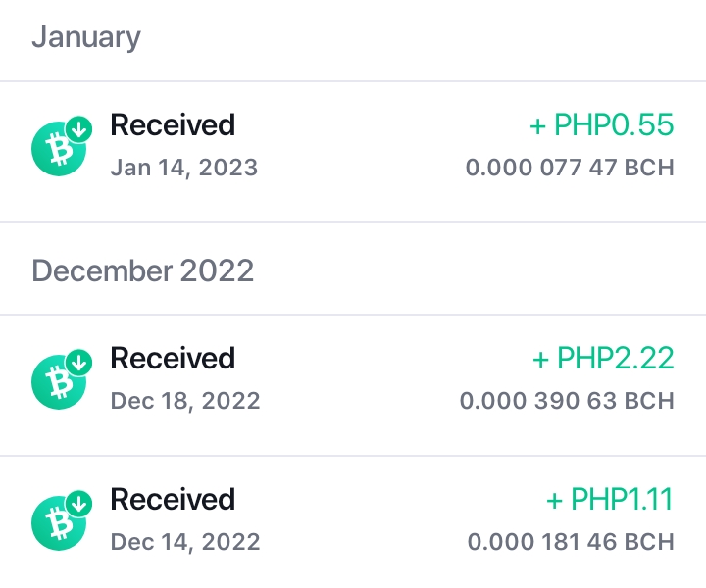This screenshot has width=706, height=588.
Task: Select the December 2022 section header
Action: click(143, 270)
